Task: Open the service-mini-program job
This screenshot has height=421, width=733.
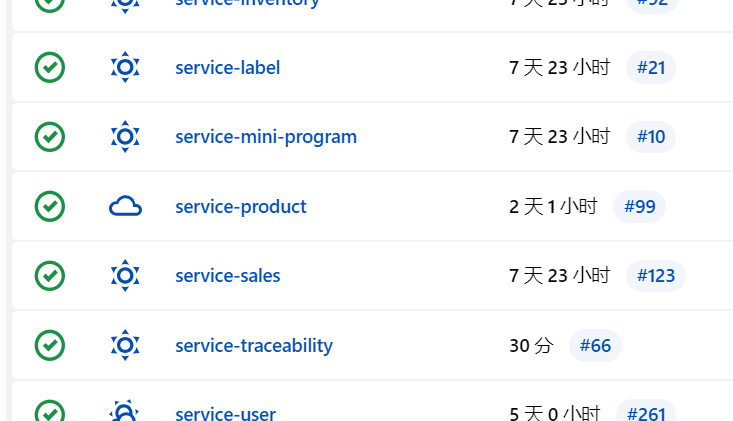Action: point(265,137)
